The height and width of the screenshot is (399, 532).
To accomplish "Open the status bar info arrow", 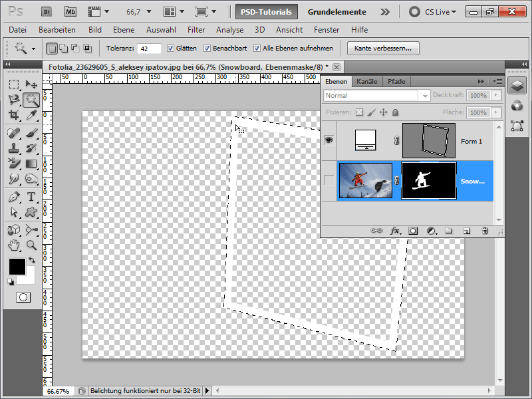I will (207, 391).
